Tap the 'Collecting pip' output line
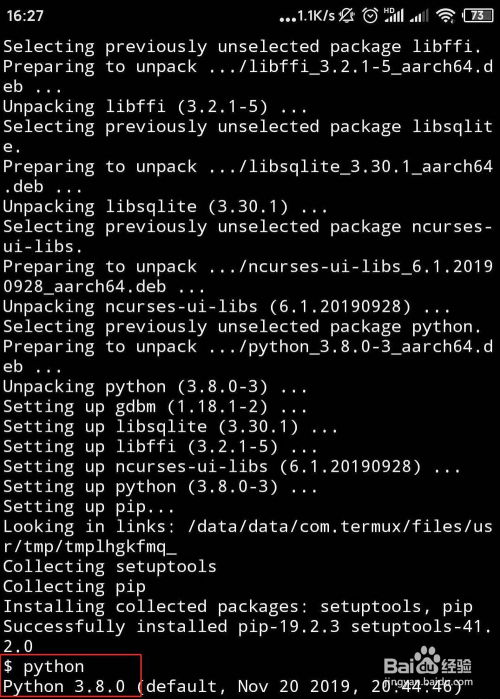The height and width of the screenshot is (699, 500). [74, 587]
